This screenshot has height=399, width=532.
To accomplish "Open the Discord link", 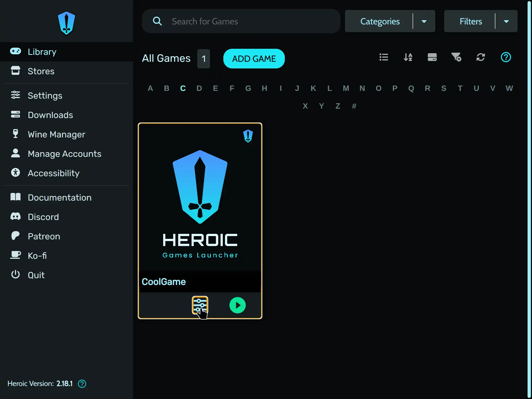I will 43,217.
